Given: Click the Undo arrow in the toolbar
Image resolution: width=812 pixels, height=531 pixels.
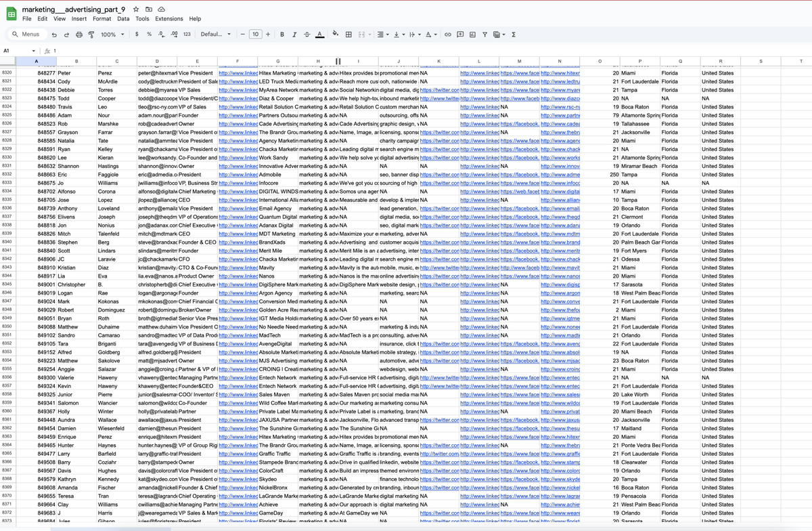Looking at the screenshot, I should point(54,34).
